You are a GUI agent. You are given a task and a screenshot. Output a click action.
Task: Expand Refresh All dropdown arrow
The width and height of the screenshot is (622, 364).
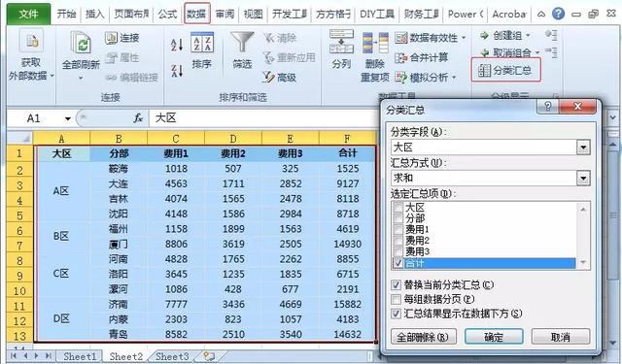click(81, 78)
